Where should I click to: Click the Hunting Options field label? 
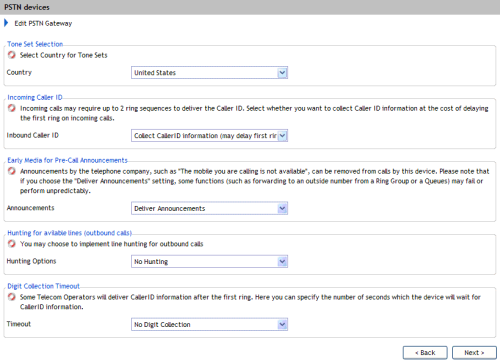pyautogui.click(x=31, y=261)
